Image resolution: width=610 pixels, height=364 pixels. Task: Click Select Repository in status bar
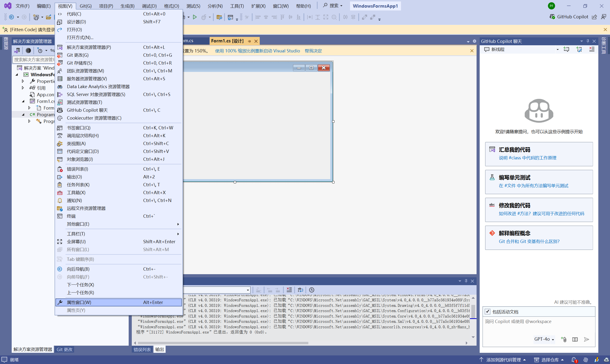tap(549, 359)
